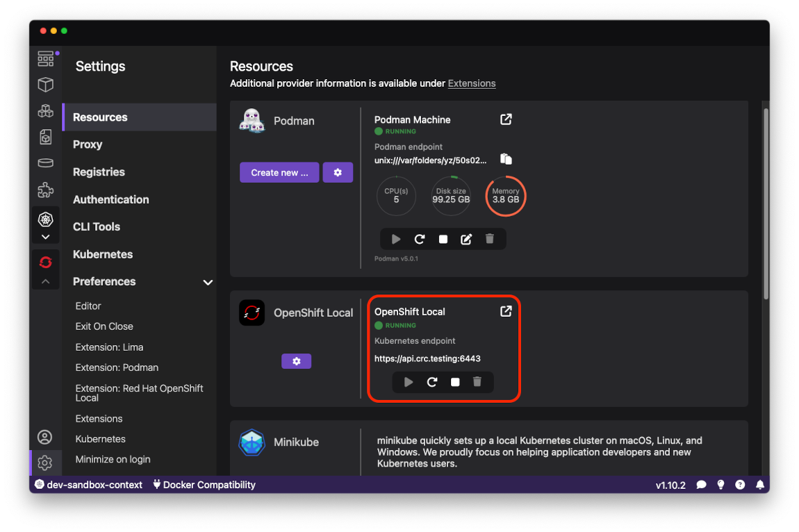
Task: Open Volumes view from the cylinder icon
Action: [45, 163]
